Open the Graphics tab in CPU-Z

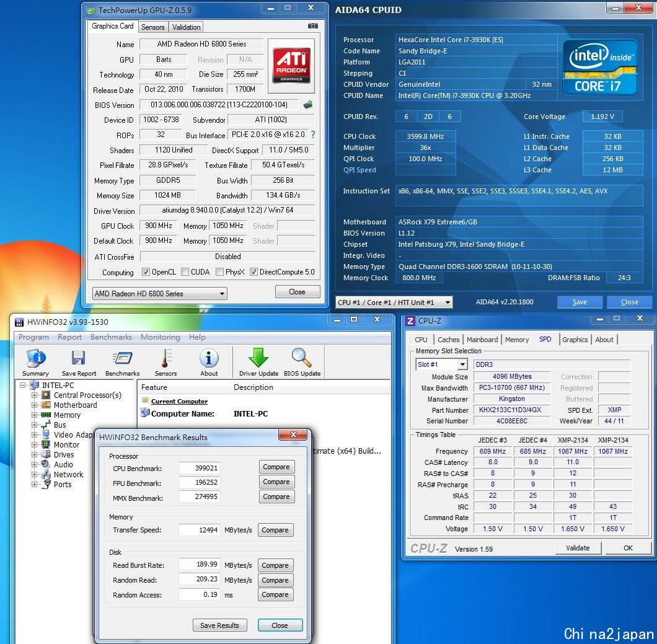[575, 340]
